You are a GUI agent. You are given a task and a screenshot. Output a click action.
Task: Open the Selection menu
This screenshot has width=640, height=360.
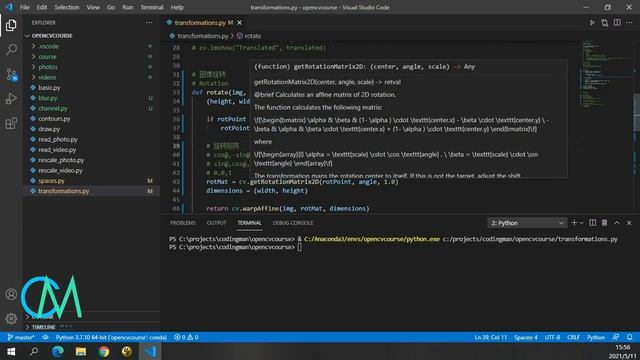67,7
